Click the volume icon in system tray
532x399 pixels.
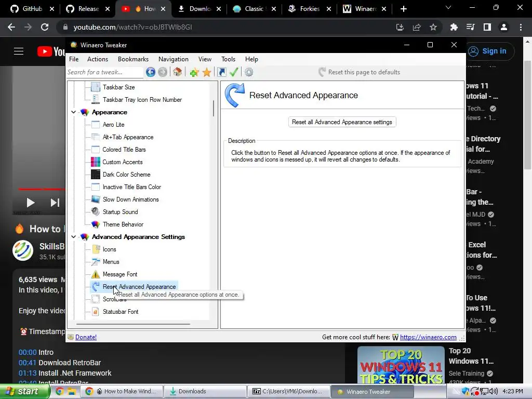(494, 391)
